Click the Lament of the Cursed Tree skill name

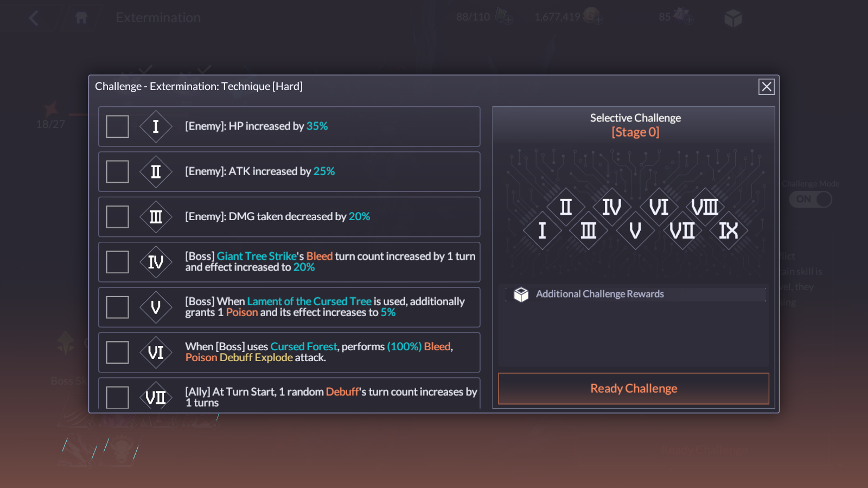click(x=309, y=301)
